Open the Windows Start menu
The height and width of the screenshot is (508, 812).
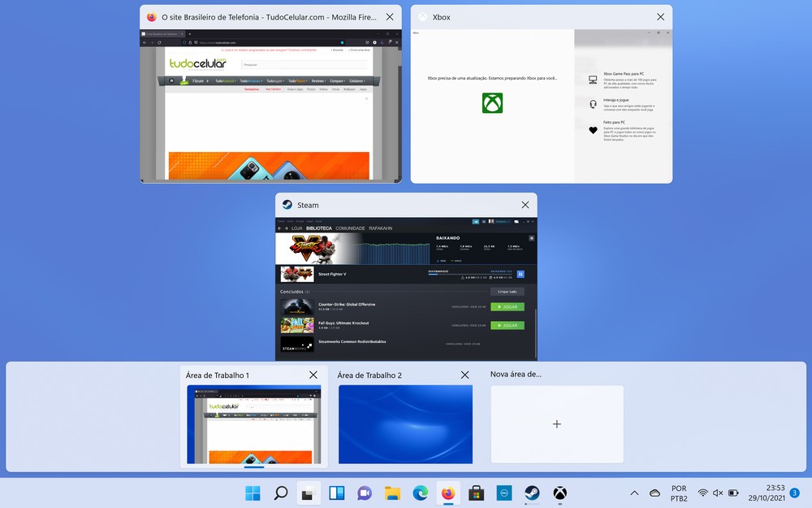[x=253, y=493]
